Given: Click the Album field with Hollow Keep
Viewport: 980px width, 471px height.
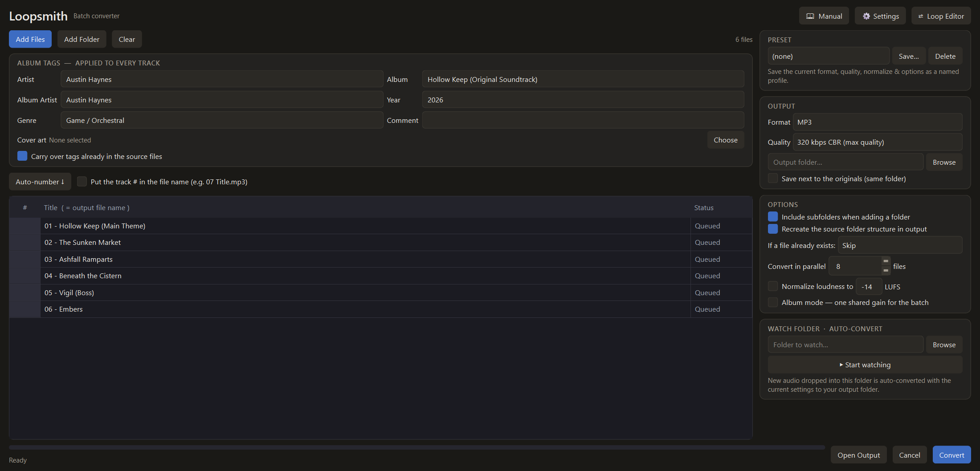Looking at the screenshot, I should pos(583,79).
